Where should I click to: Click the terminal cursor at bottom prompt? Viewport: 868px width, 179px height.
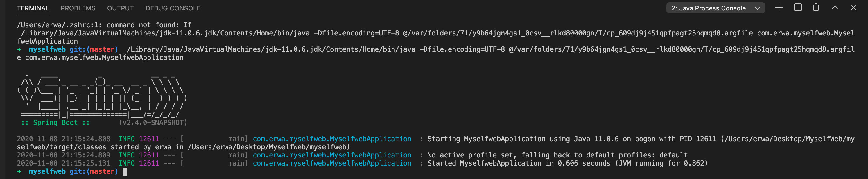pyautogui.click(x=124, y=171)
